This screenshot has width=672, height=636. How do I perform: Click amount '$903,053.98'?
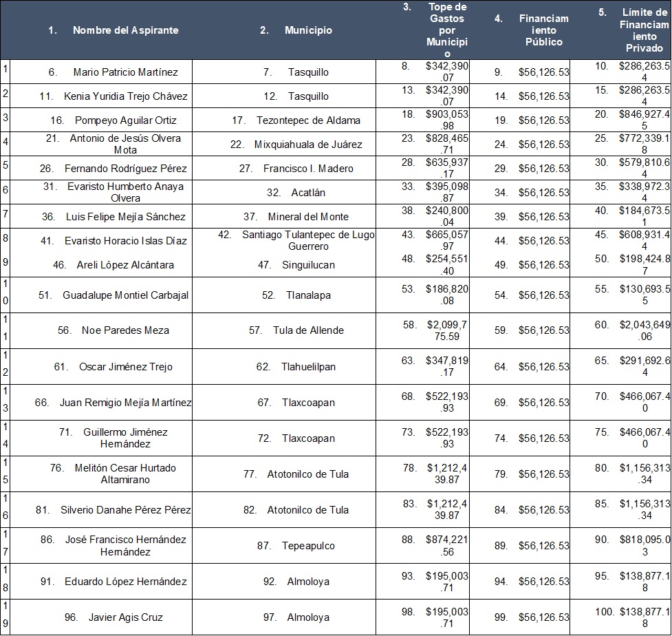click(447, 120)
